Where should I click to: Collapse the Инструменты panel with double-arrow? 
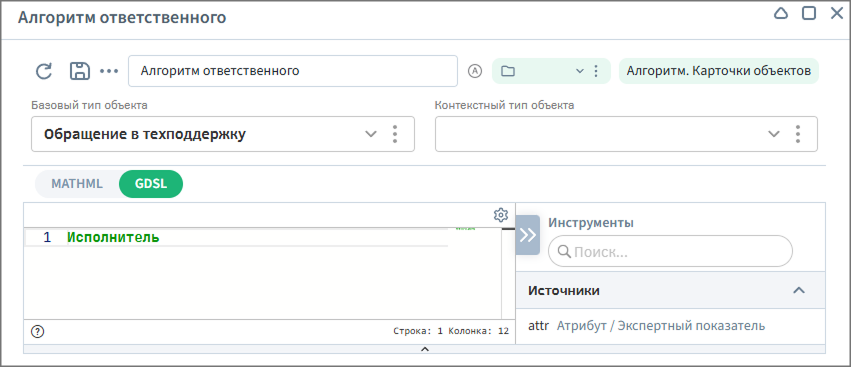coord(528,235)
